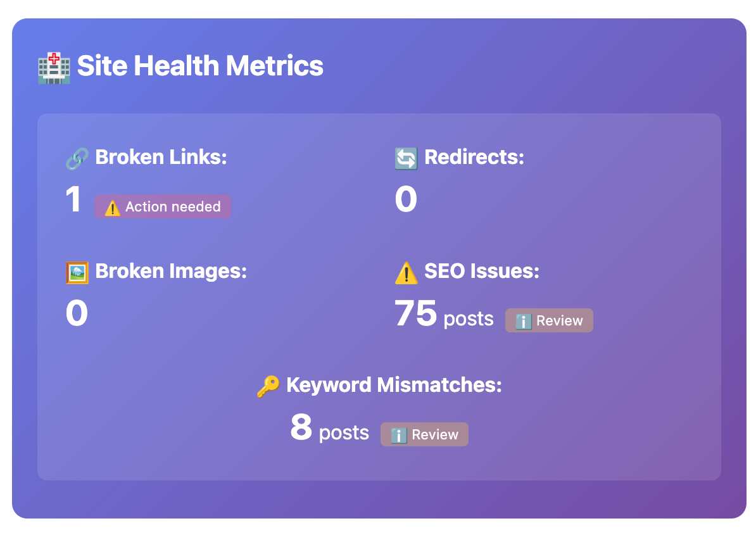Click the key icon for Keyword Mismatches
The image size is (756, 547).
[268, 386]
